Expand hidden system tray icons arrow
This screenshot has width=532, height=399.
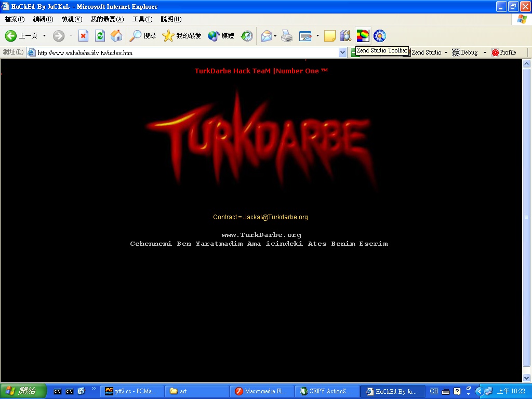tap(478, 391)
